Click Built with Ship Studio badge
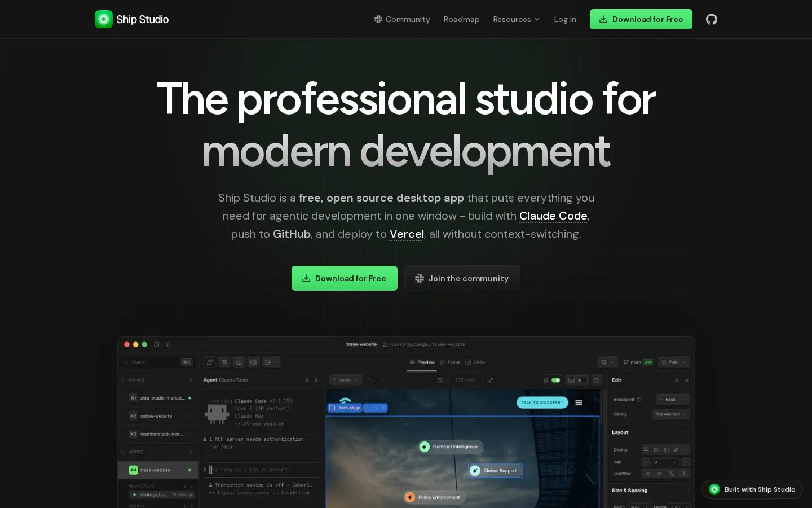 click(752, 489)
